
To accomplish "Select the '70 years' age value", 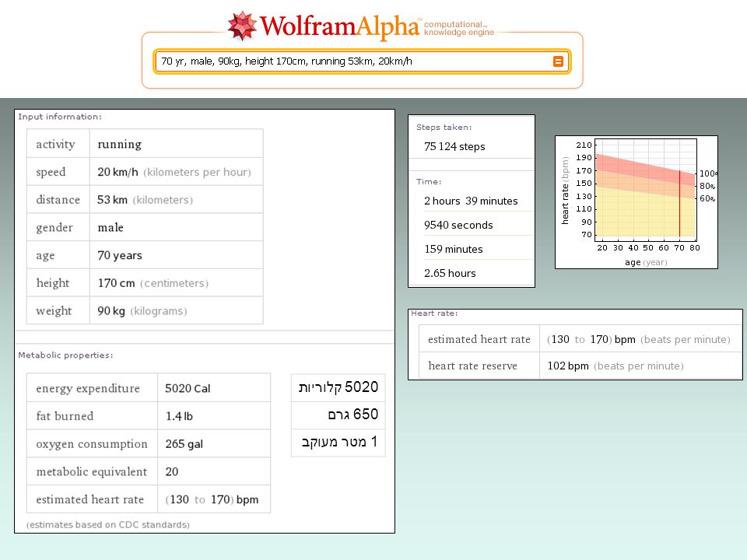I will click(x=120, y=256).
